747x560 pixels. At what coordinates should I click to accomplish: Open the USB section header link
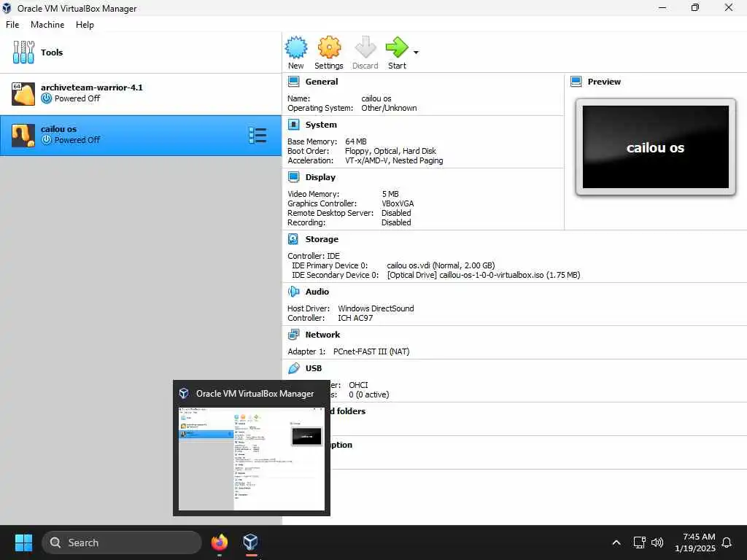tap(314, 368)
